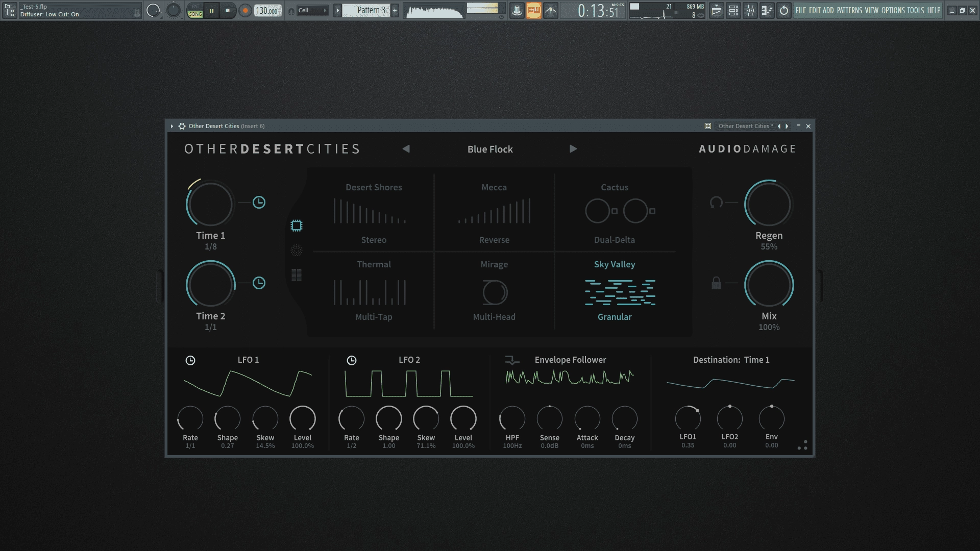Choose Thermal Multi-Tap delay algorithm

tap(374, 291)
